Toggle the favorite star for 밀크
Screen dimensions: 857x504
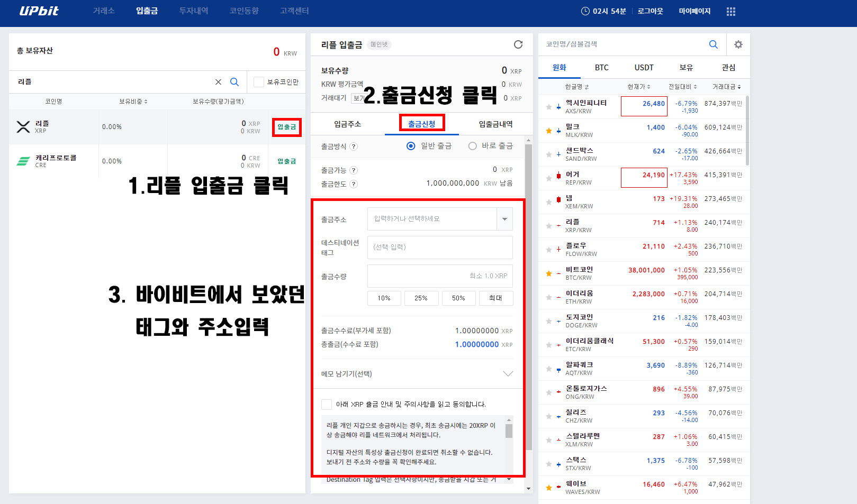(x=548, y=130)
